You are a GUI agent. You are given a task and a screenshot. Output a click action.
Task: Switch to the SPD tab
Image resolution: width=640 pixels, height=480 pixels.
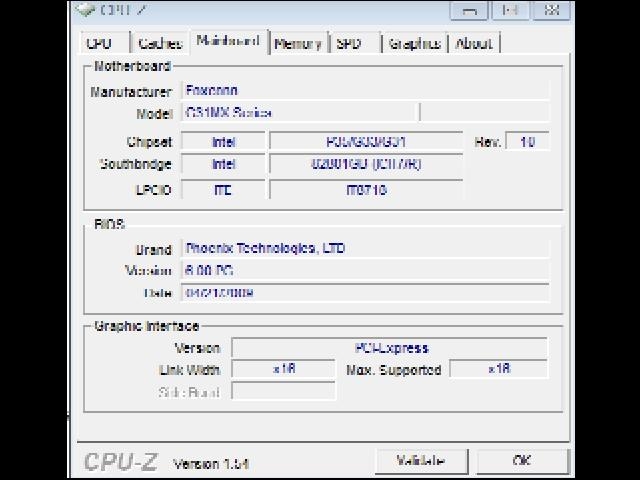[x=355, y=43]
